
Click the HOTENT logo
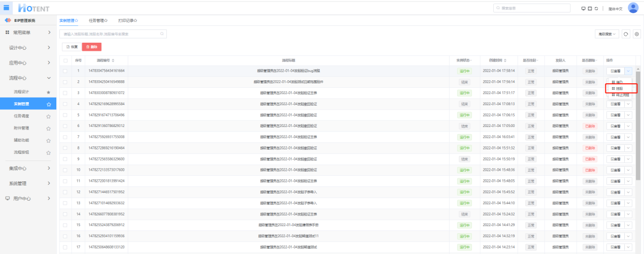coord(33,8)
